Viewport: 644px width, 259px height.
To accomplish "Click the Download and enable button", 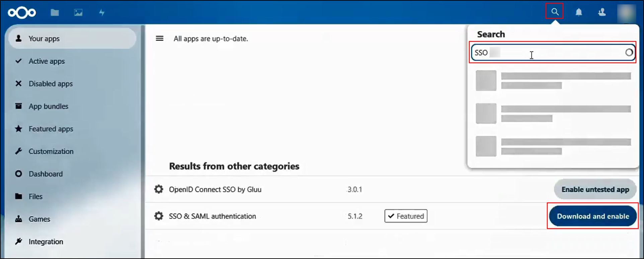I will point(592,216).
